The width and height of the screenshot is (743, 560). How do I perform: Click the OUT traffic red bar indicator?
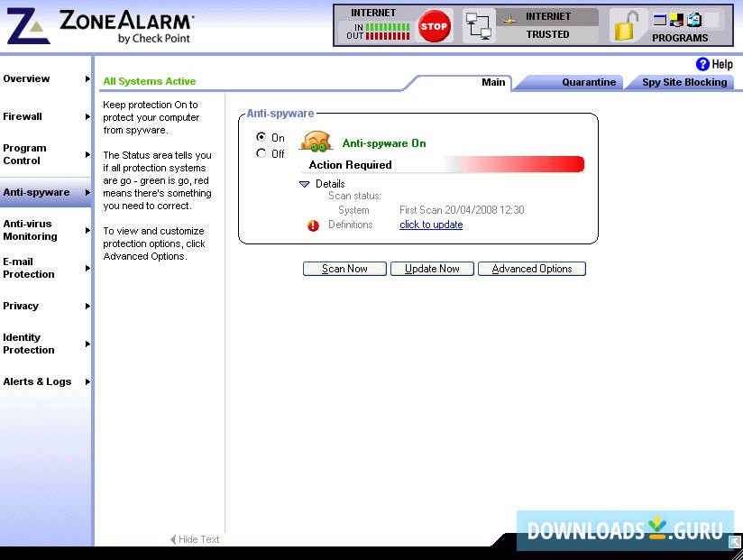pyautogui.click(x=388, y=35)
